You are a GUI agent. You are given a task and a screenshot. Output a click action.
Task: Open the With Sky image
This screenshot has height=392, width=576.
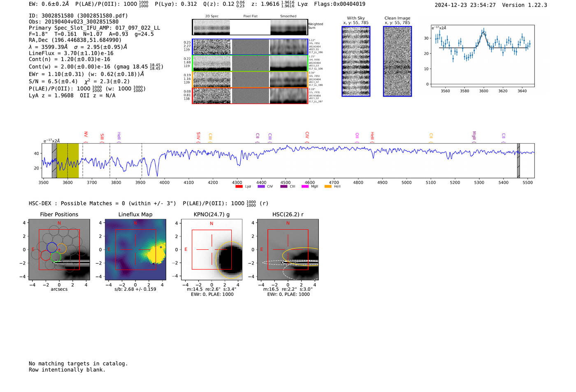coord(356,61)
